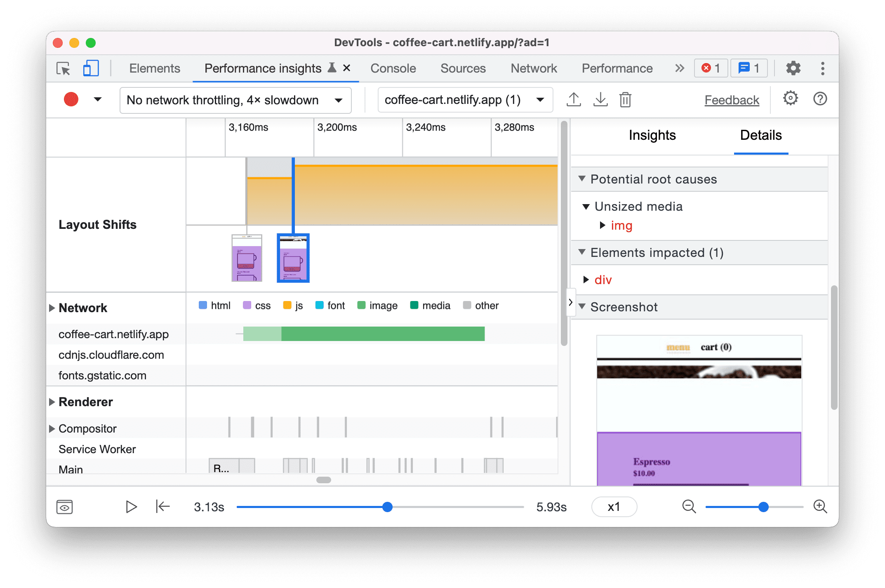Click the jump to start playback icon
The width and height of the screenshot is (885, 588).
(x=162, y=507)
